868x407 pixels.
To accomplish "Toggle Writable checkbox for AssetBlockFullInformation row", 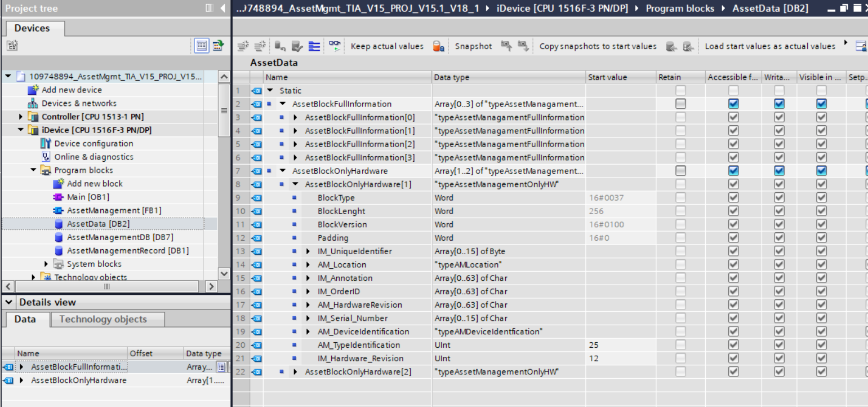I will point(779,104).
